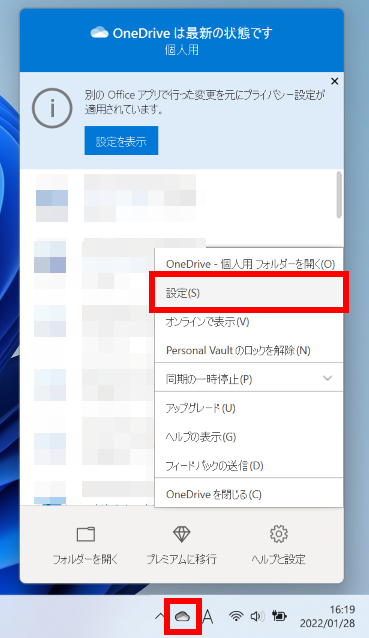Click the 個人用 account label in header
The height and width of the screenshot is (638, 369).
[x=182, y=50]
